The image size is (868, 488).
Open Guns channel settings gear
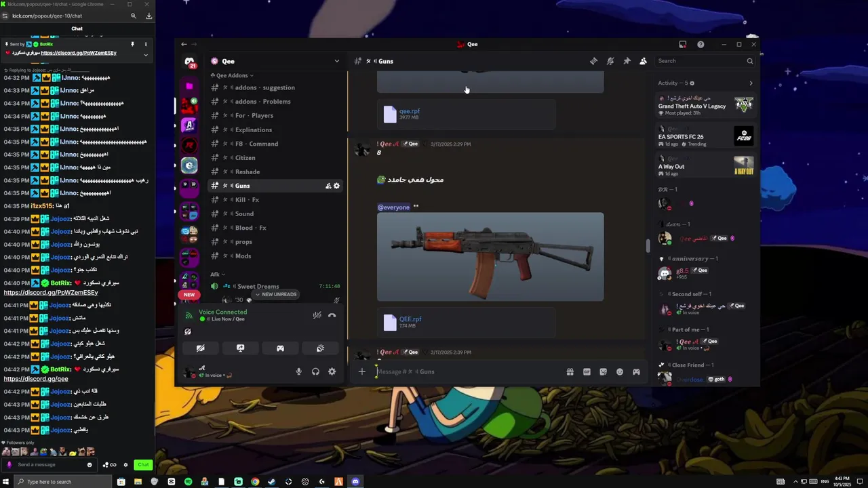(336, 186)
